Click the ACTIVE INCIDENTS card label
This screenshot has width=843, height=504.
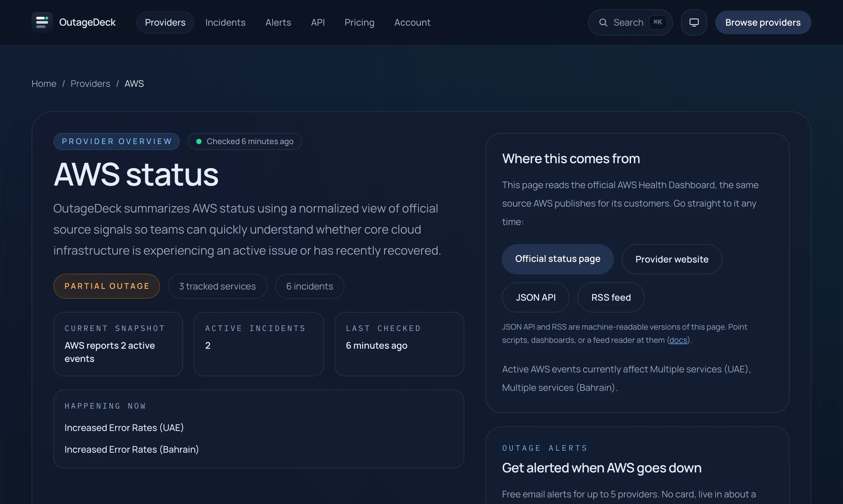(x=256, y=328)
